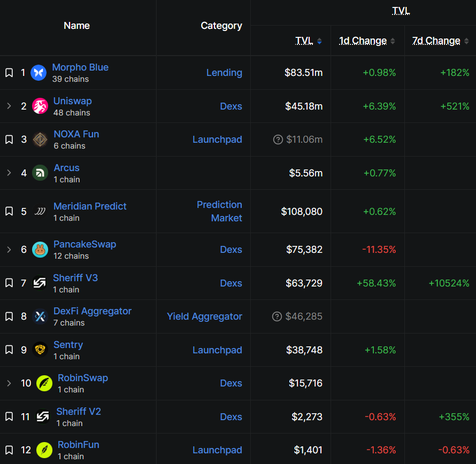Open the Meridian Predict protocol link
Image resolution: width=476 pixels, height=464 pixels.
pyautogui.click(x=90, y=206)
